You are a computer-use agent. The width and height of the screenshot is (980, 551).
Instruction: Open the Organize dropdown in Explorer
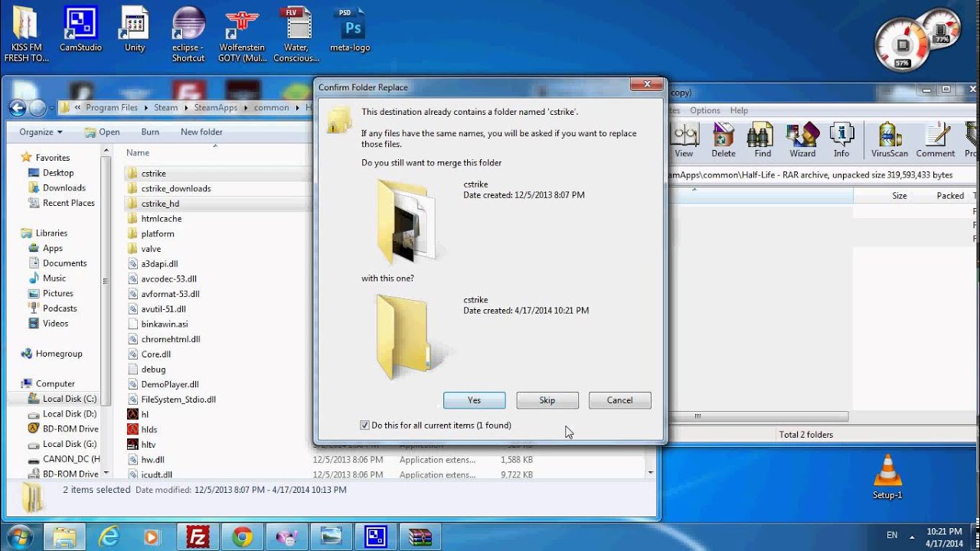click(41, 132)
